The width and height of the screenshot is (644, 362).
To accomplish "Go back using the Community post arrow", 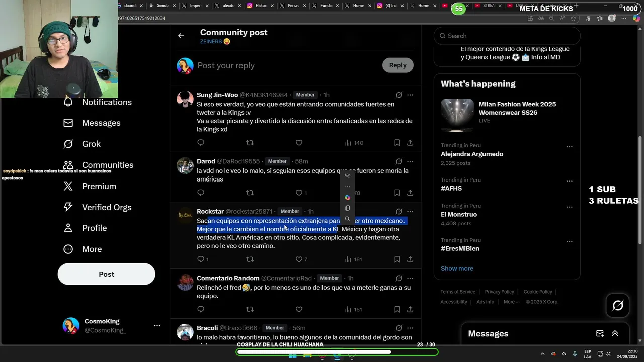I will (x=181, y=36).
